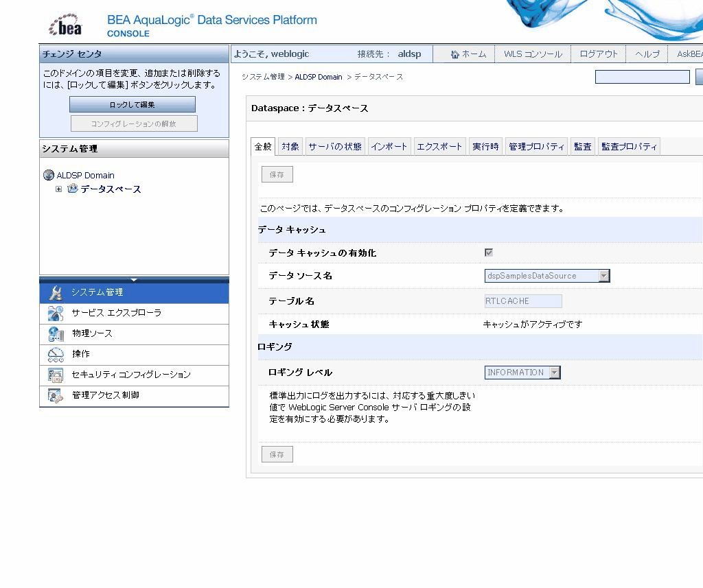Image resolution: width=703 pixels, height=588 pixels.
Task: Click the ALDSP Domain globe icon
Action: [49, 175]
